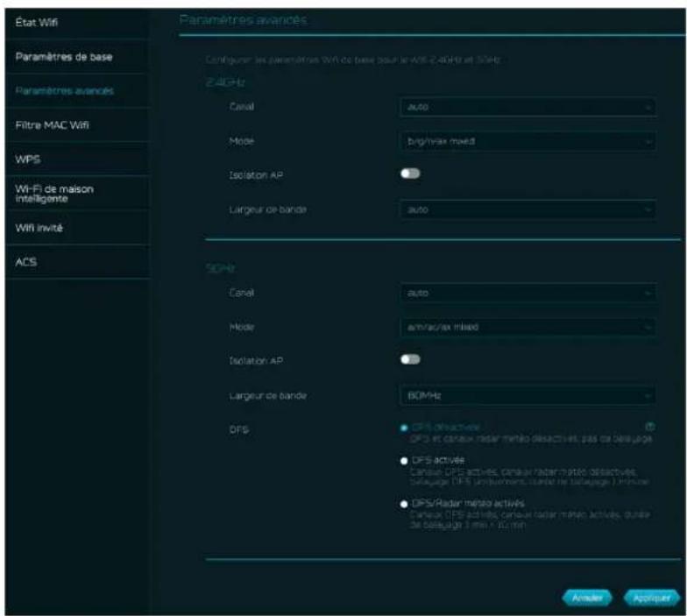This screenshot has width=687, height=616.
Task: Open the 5GHz Largeur de bande dropdown
Action: point(528,396)
